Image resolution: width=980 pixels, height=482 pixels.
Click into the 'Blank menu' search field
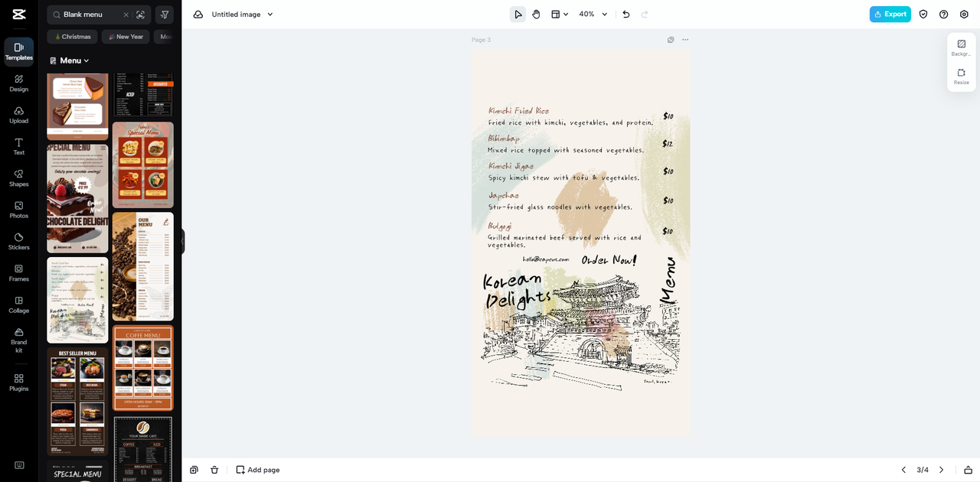(92, 15)
